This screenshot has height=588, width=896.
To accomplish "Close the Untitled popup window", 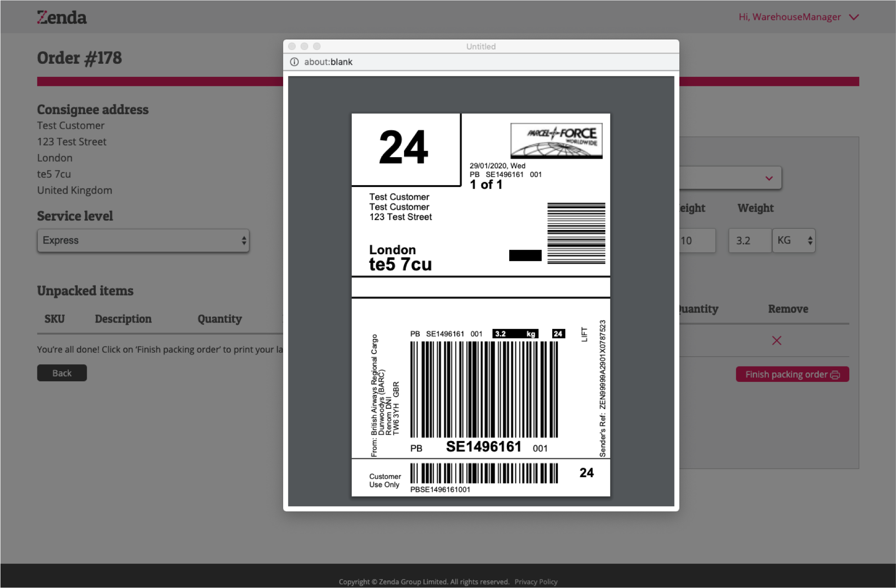I will tap(292, 46).
